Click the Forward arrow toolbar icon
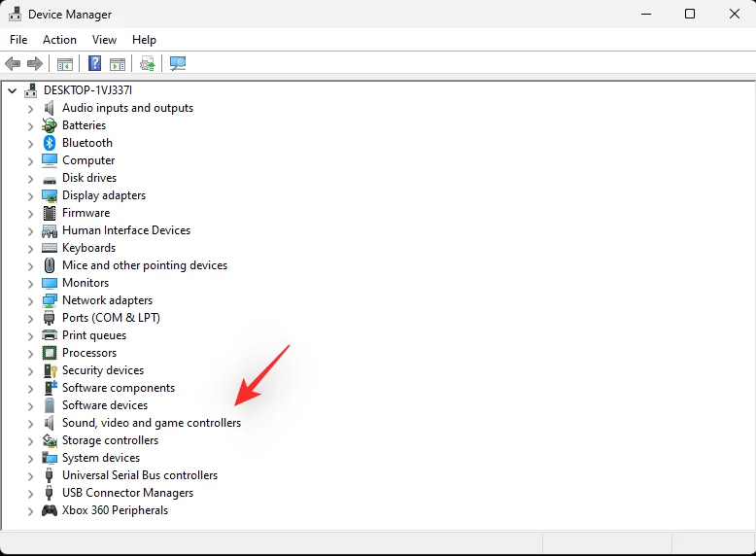This screenshot has width=756, height=556. (35, 63)
